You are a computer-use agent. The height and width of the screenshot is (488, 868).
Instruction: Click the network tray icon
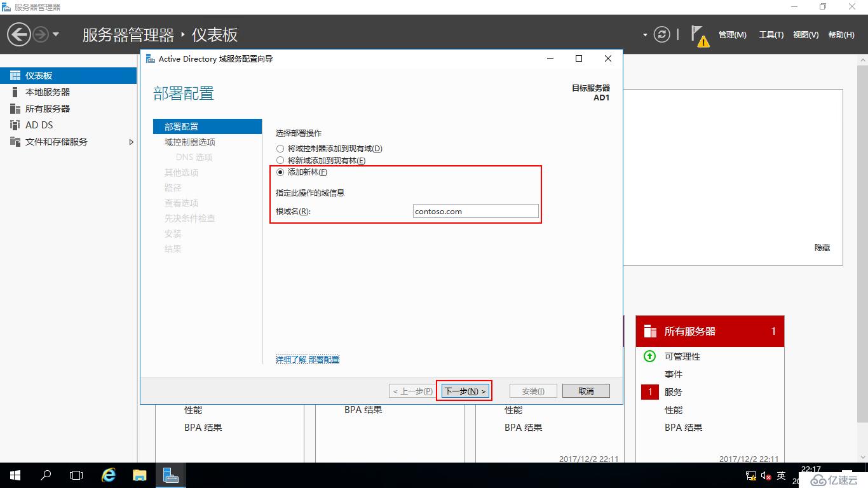(750, 476)
